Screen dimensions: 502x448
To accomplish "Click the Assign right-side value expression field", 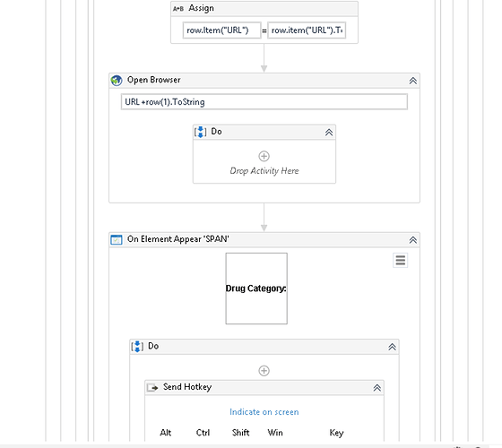I will coord(307,30).
